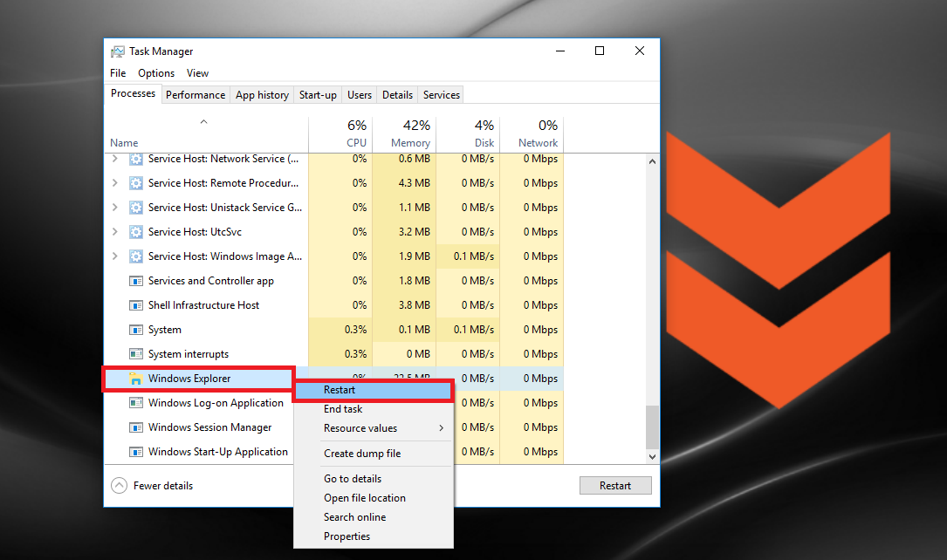This screenshot has height=560, width=947.
Task: Click the Service Host: Unistack Service gear icon
Action: pyautogui.click(x=136, y=208)
